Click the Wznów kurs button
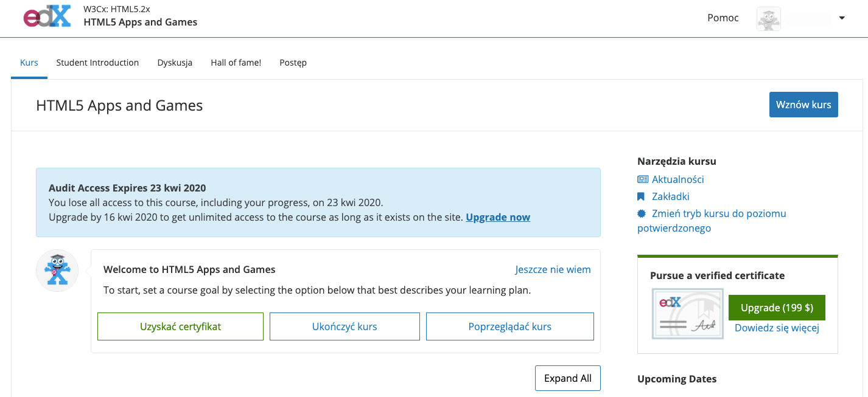 pyautogui.click(x=803, y=105)
